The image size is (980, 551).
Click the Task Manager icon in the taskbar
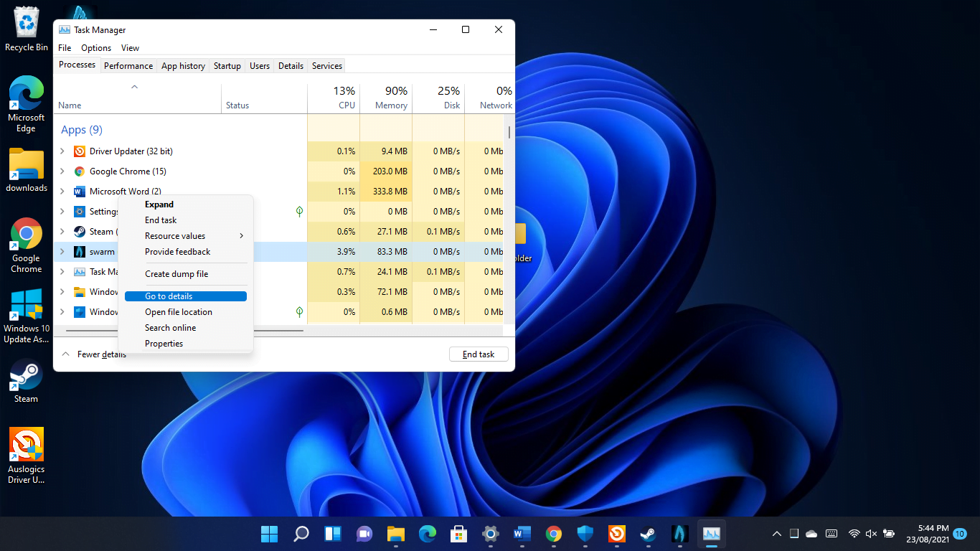(711, 534)
